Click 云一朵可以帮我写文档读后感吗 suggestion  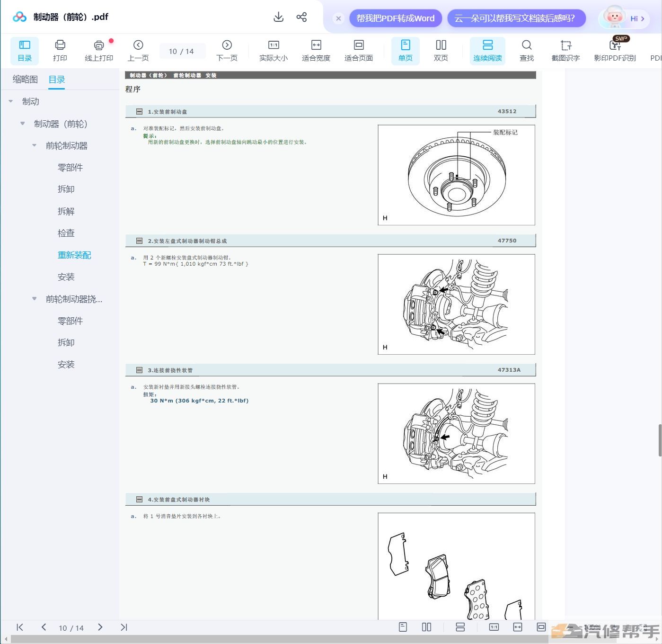point(516,18)
